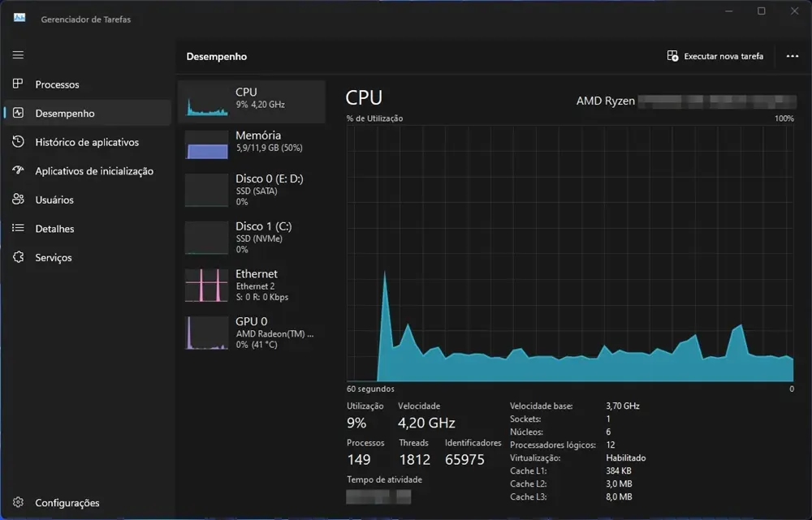Maximize the Gerenciador de Tarefas window
The width and height of the screenshot is (812, 520).
(x=761, y=11)
